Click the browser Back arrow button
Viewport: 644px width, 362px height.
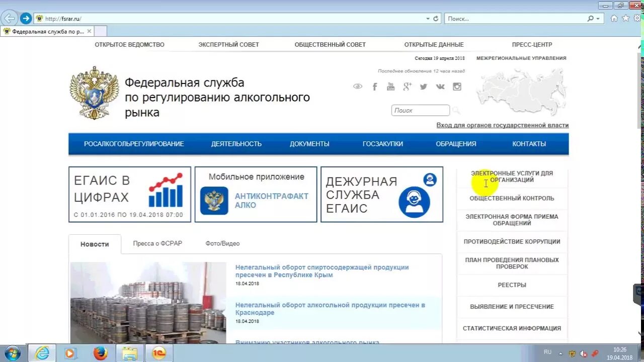9,19
